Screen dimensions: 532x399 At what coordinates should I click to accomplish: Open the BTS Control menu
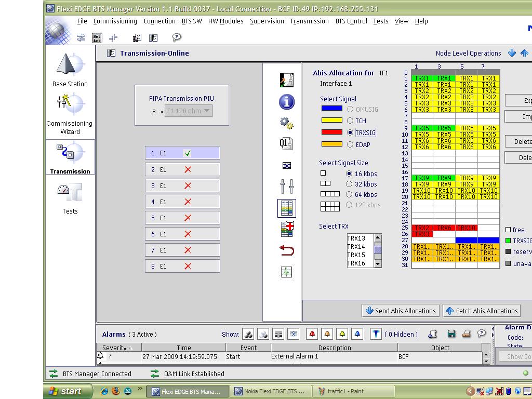coord(351,21)
